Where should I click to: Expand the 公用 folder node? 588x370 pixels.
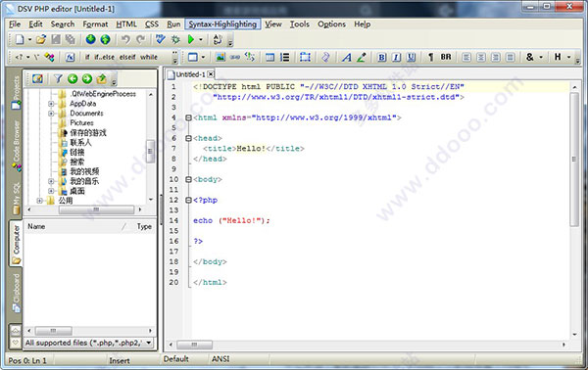coord(39,201)
